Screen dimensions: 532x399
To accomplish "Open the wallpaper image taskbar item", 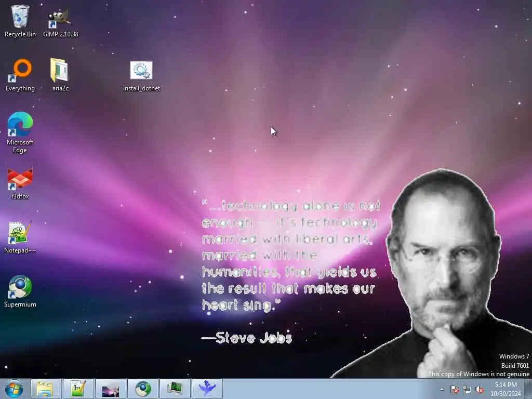I will pos(110,389).
